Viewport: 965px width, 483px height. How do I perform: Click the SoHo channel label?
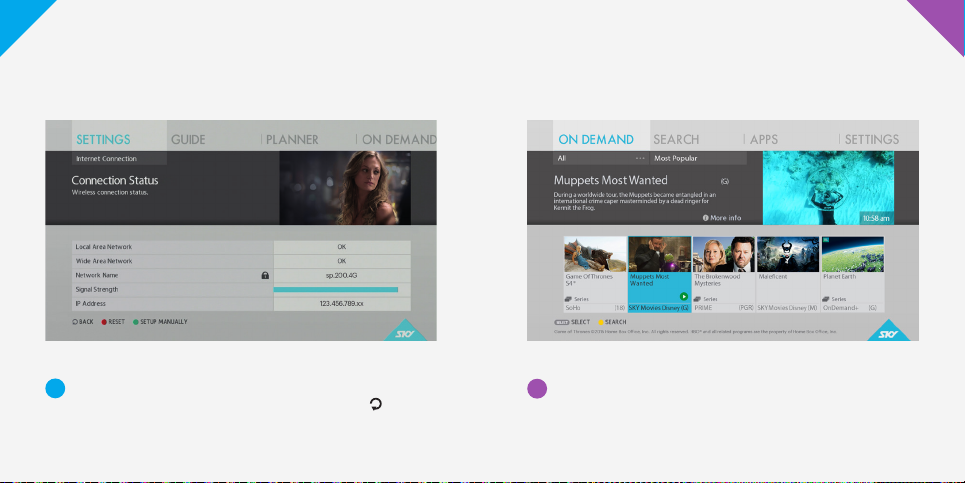coord(573,308)
